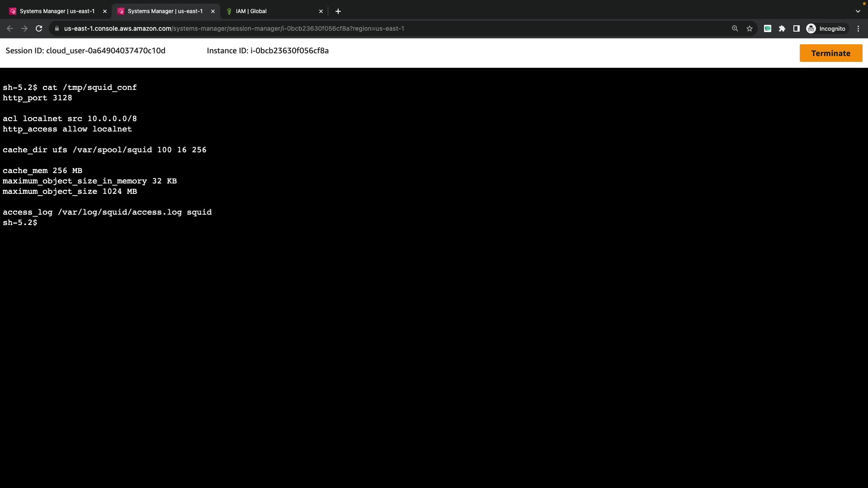This screenshot has height=488, width=868.
Task: Click the browser forward arrow
Action: click(x=24, y=28)
